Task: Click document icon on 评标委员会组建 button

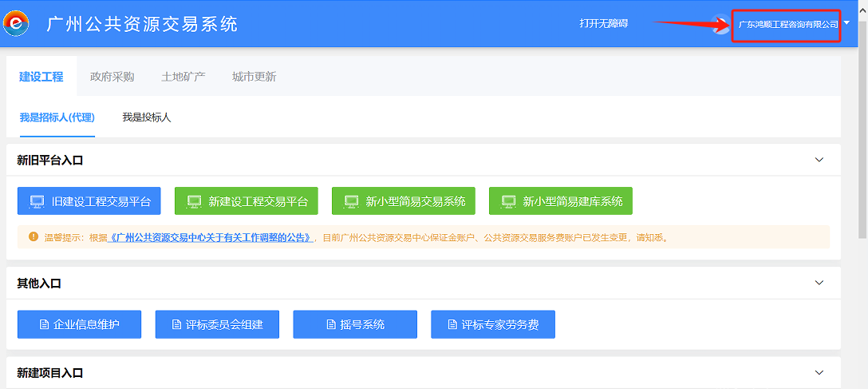Action: [x=176, y=325]
